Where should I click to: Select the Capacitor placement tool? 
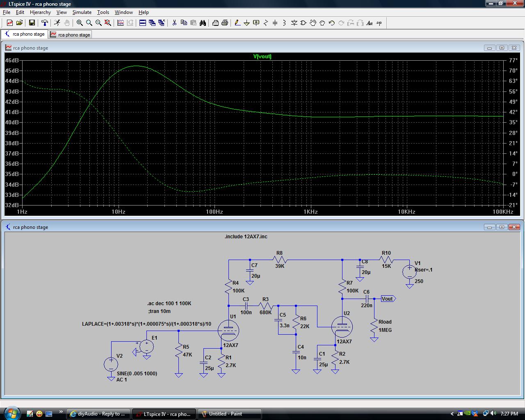(x=275, y=23)
